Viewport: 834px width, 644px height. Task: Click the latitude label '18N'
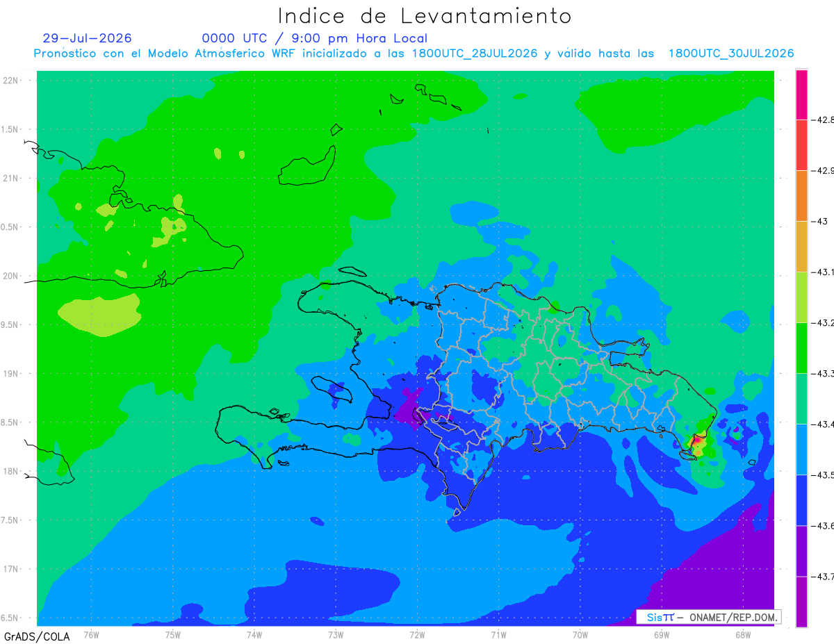tap(11, 471)
